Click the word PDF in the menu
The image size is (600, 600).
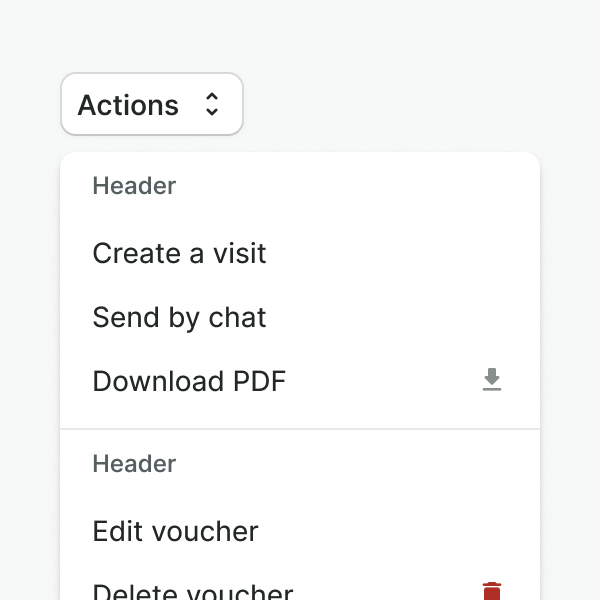(259, 382)
